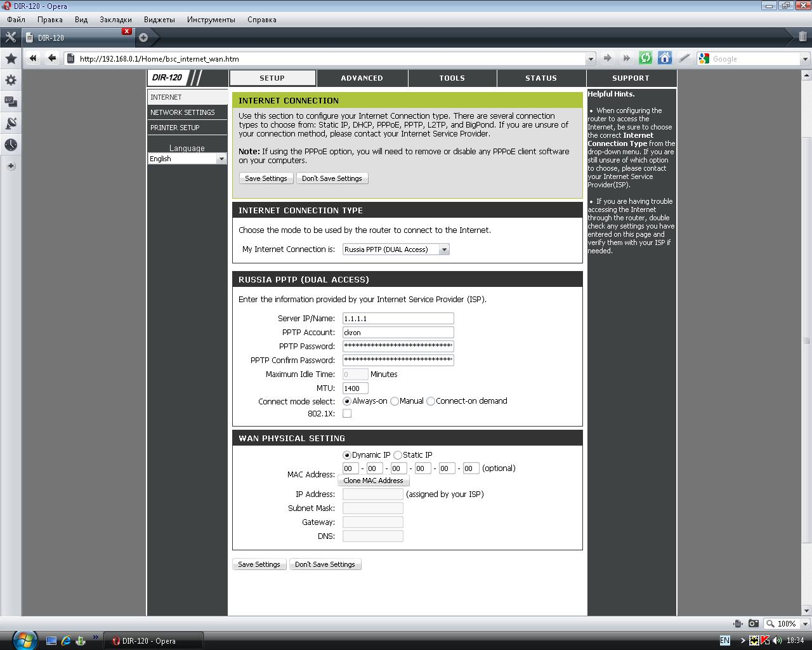Image resolution: width=812 pixels, height=650 pixels.
Task: Open the search engine dropdown arrow
Action: (x=805, y=59)
